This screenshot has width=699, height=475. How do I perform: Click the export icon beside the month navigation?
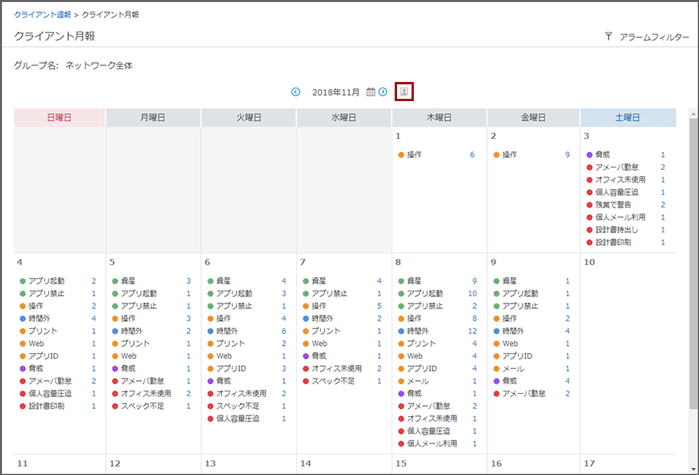(404, 92)
